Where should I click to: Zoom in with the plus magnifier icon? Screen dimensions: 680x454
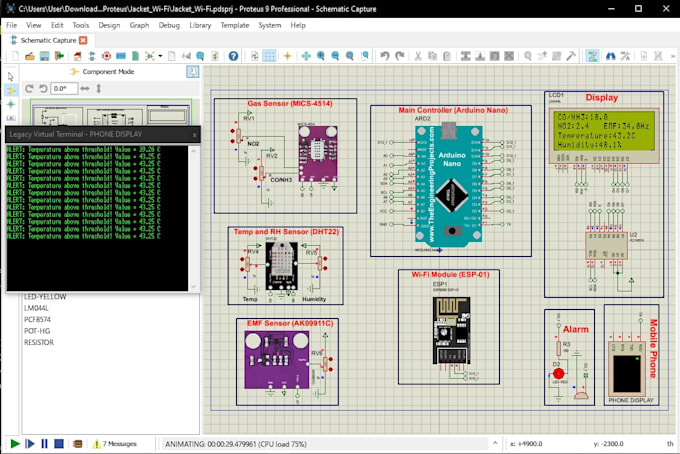(321, 56)
